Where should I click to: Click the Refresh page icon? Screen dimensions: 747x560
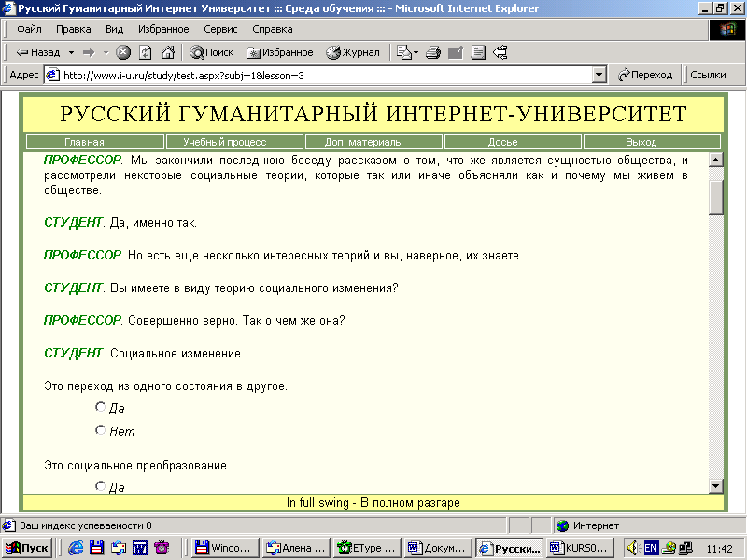(x=146, y=52)
